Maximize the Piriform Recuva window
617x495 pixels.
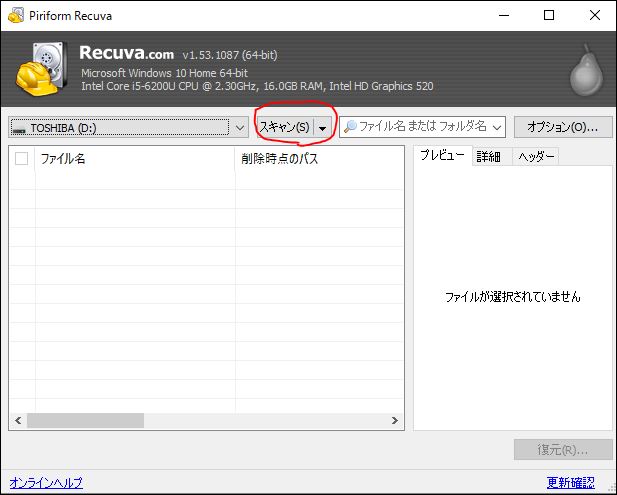pyautogui.click(x=549, y=15)
